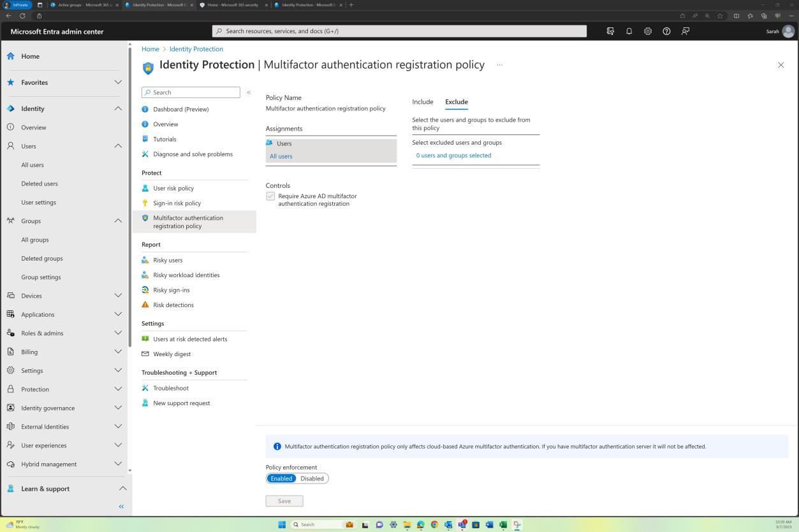
Task: Set Policy enforcement to Disabled
Action: pos(312,478)
